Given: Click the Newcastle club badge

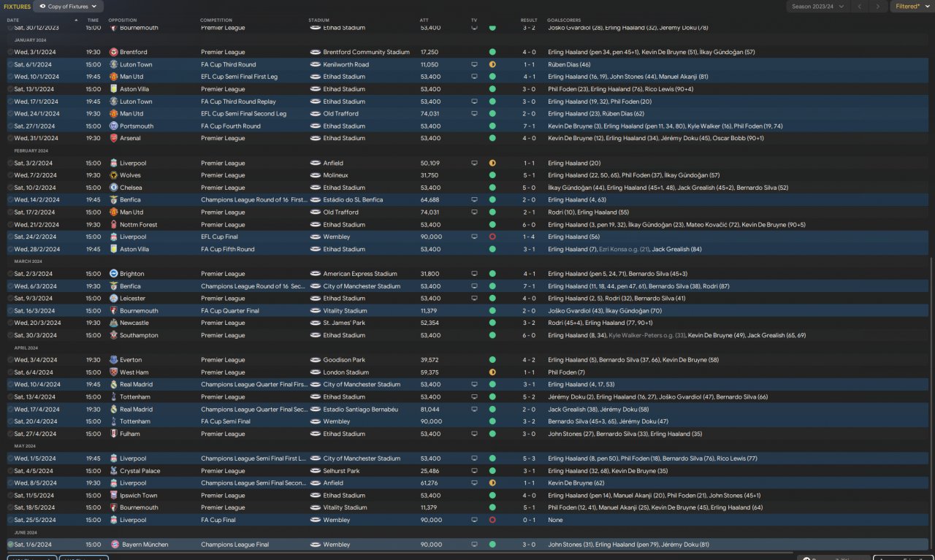Looking at the screenshot, I should coord(113,323).
